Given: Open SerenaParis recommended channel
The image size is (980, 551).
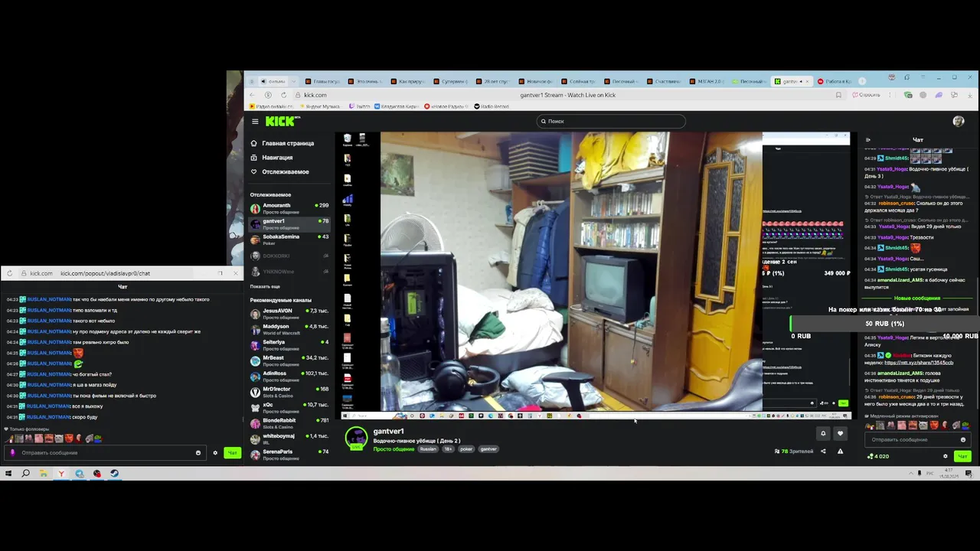Looking at the screenshot, I should [289, 454].
